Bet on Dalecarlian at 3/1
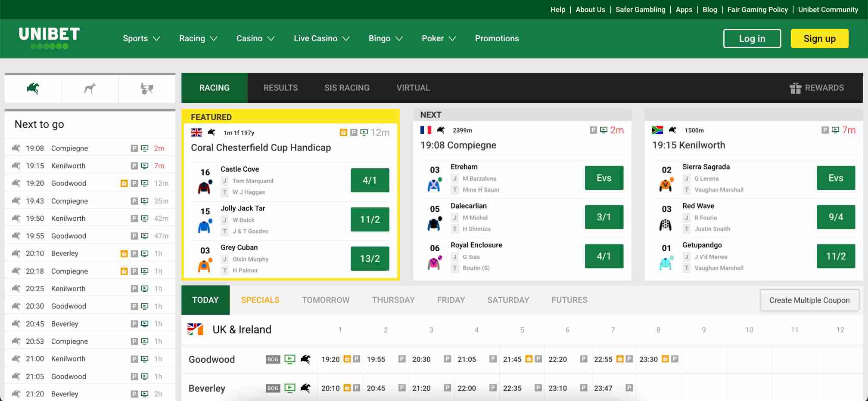Image resolution: width=868 pixels, height=401 pixels. tap(604, 217)
